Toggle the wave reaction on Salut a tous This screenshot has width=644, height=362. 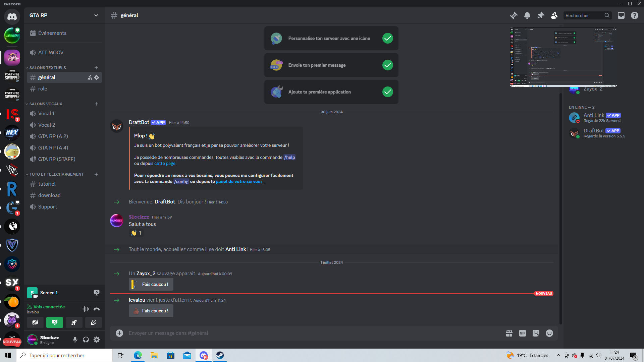(x=137, y=233)
